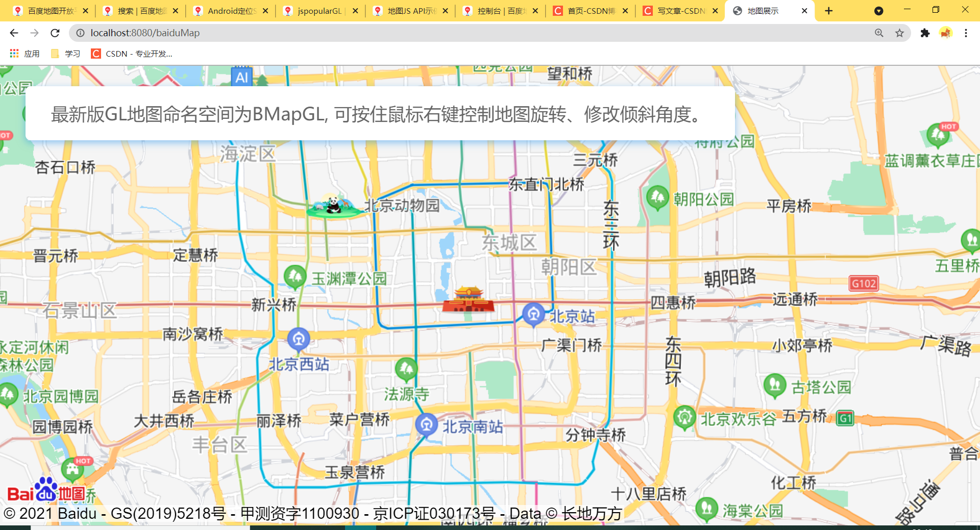
Task: Click the browser profile avatar
Action: [945, 33]
